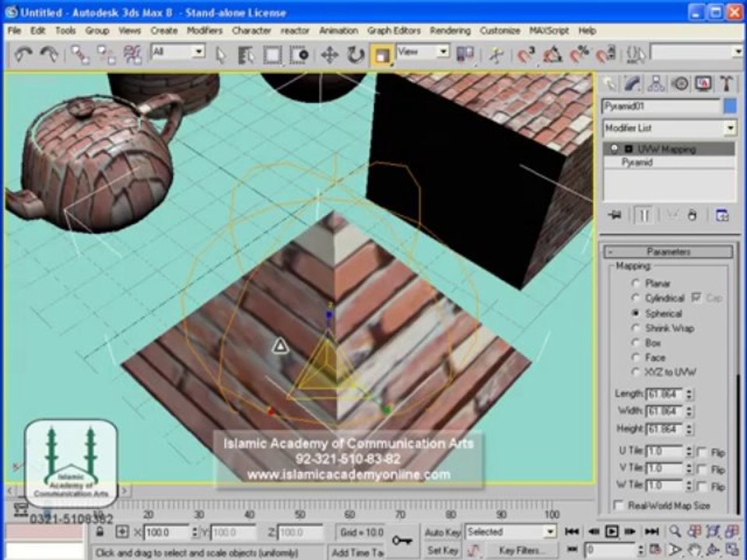Pick the Rectangular Selection Region tool
The image size is (747, 560).
coord(272,54)
